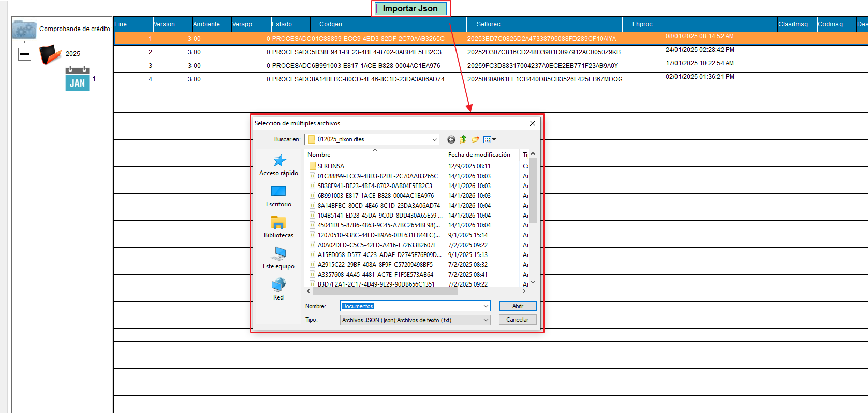
Task: Click the Importar Json button
Action: (410, 8)
